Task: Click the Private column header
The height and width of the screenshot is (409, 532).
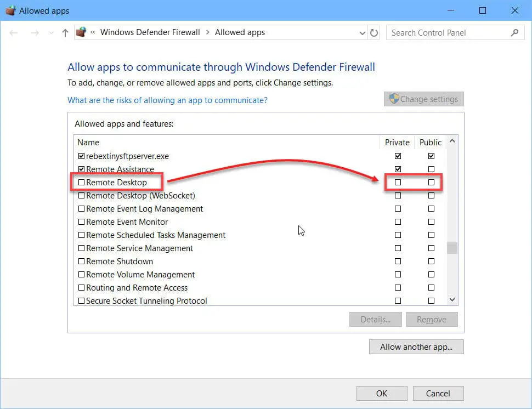Action: (397, 142)
